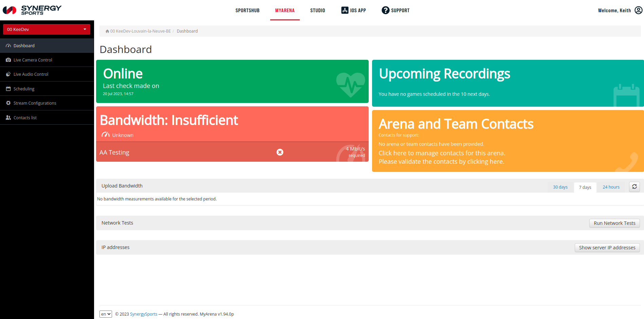Click the 4 Mbit/s required text
The height and width of the screenshot is (319, 644).
[355, 152]
